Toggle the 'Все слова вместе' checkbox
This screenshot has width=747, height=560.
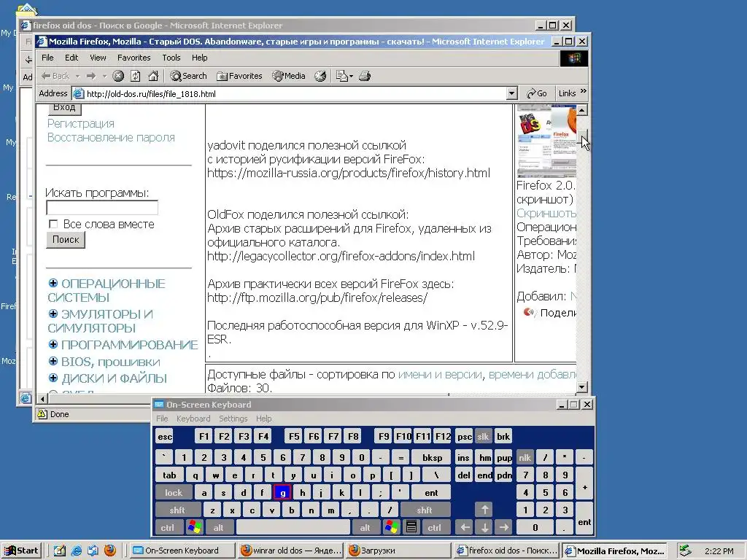[x=53, y=224]
